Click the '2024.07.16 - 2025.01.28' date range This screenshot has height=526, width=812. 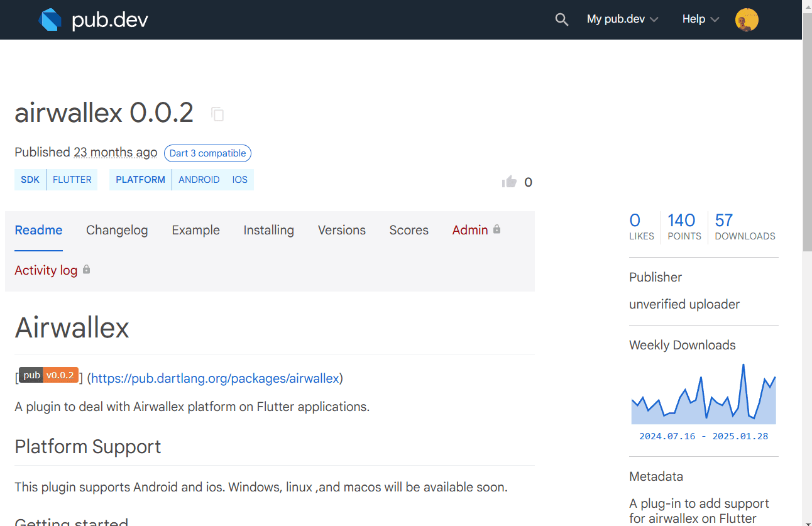point(704,436)
